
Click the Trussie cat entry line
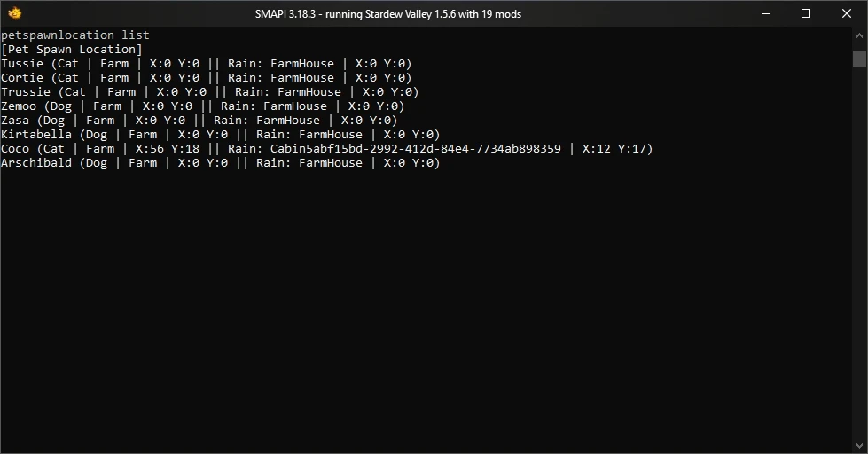coord(210,92)
